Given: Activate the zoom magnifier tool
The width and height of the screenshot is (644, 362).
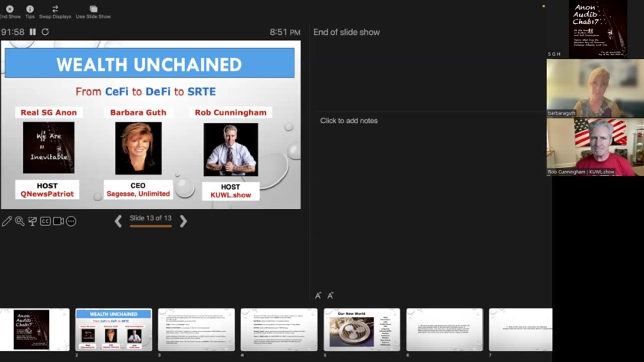Looking at the screenshot, I should pos(20,221).
